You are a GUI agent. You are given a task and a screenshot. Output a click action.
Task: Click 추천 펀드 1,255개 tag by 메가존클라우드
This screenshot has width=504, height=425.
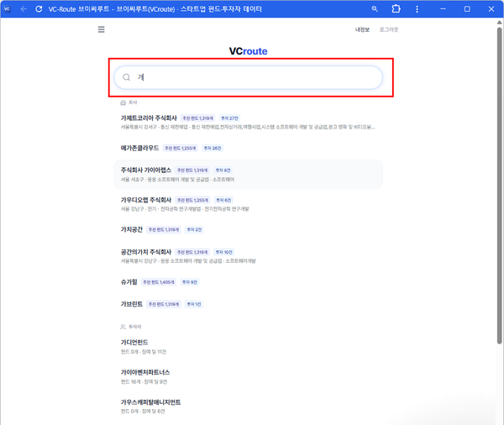tap(180, 148)
